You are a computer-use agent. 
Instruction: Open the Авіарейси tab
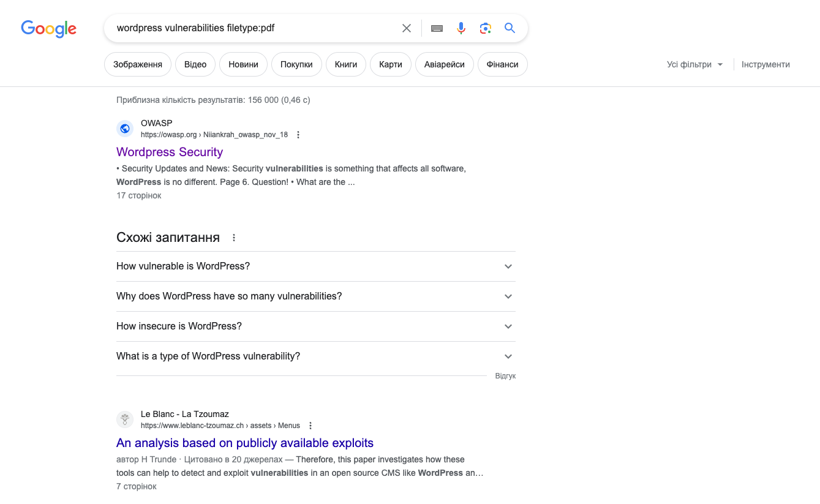[x=445, y=64]
